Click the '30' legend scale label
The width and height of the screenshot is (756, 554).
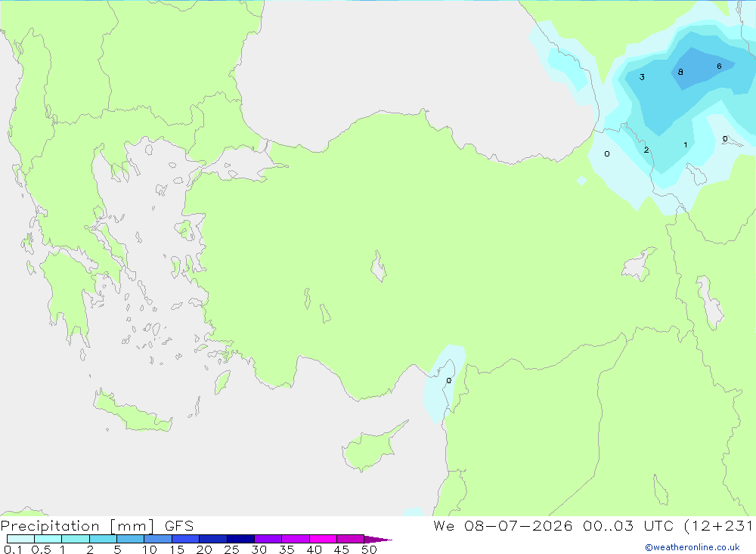tap(259, 549)
